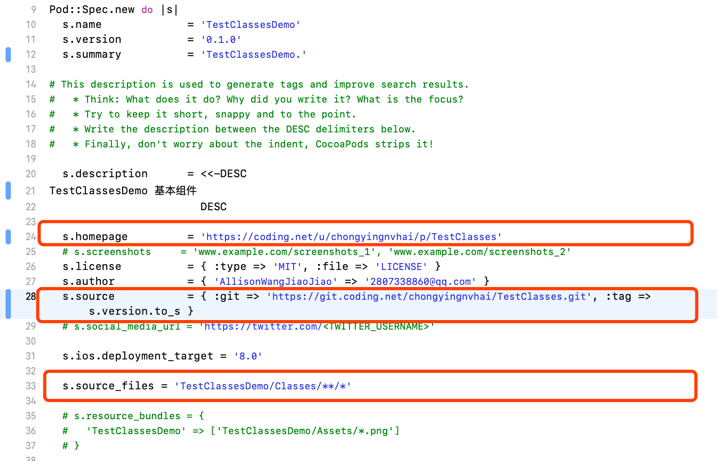
Task: Click the string 'TestClassesDemo' on line 10
Action: (x=251, y=25)
